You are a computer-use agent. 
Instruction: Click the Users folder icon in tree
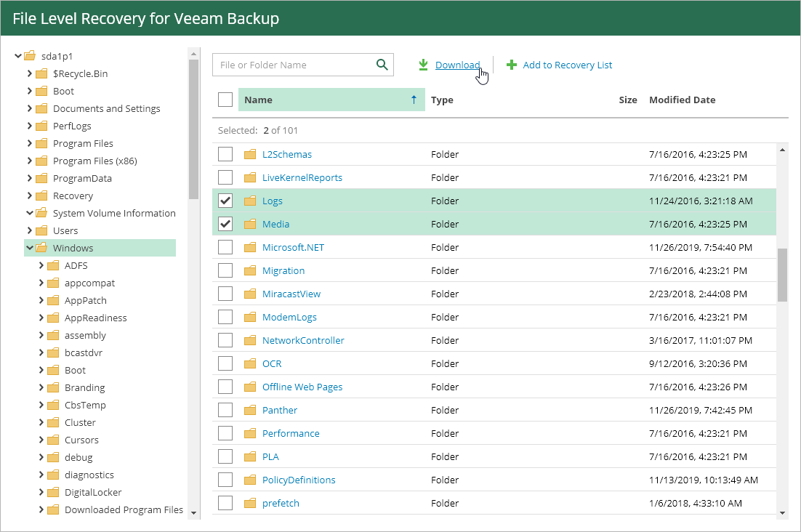click(41, 230)
